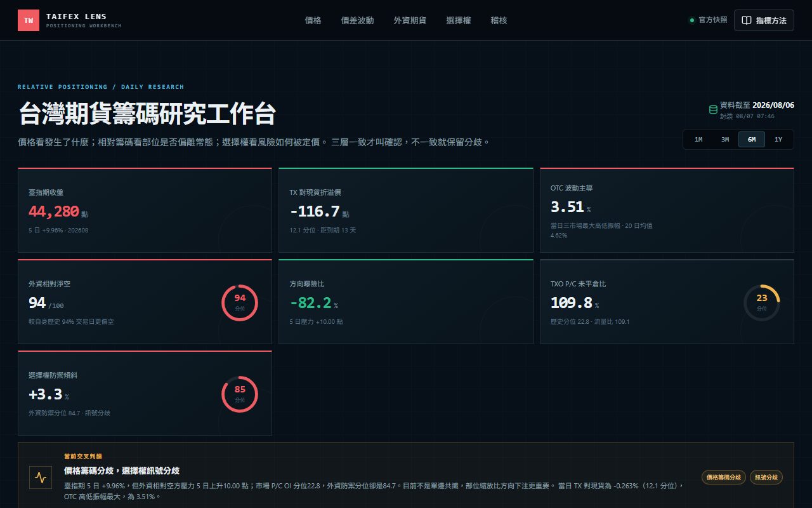
Task: Click the 5 日壓力 +10.00 點 text
Action: coord(317,321)
